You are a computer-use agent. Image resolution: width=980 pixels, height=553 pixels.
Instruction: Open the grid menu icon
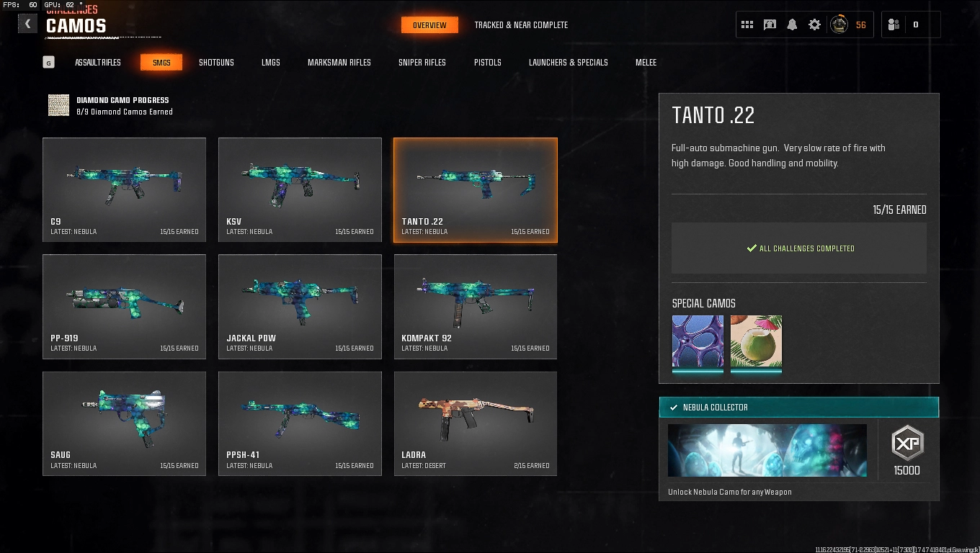tap(747, 24)
